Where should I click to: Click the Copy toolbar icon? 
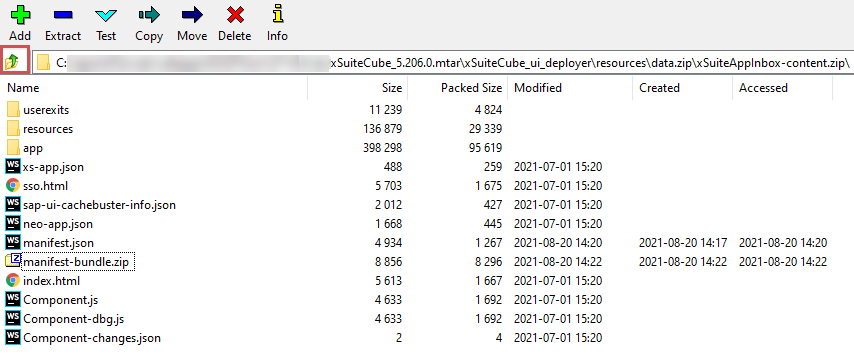149,14
